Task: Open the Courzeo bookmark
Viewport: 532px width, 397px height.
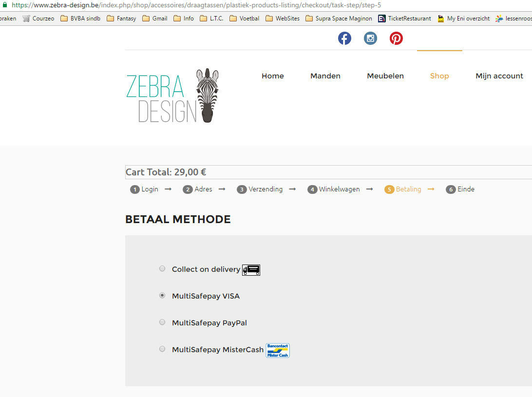Action: (x=38, y=19)
